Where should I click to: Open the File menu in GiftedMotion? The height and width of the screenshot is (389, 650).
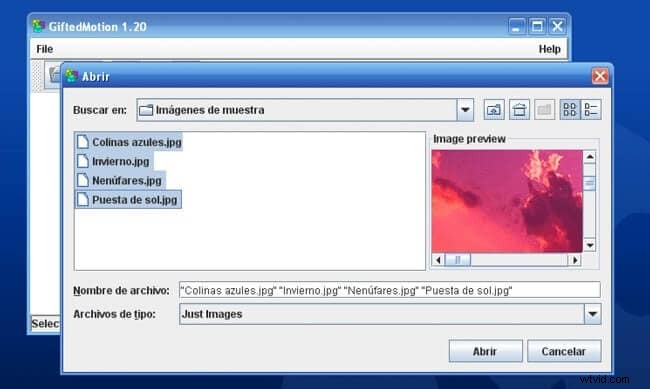(44, 49)
